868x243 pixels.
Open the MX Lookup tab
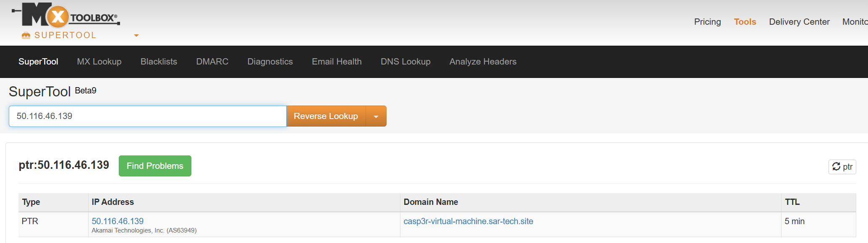coord(99,62)
